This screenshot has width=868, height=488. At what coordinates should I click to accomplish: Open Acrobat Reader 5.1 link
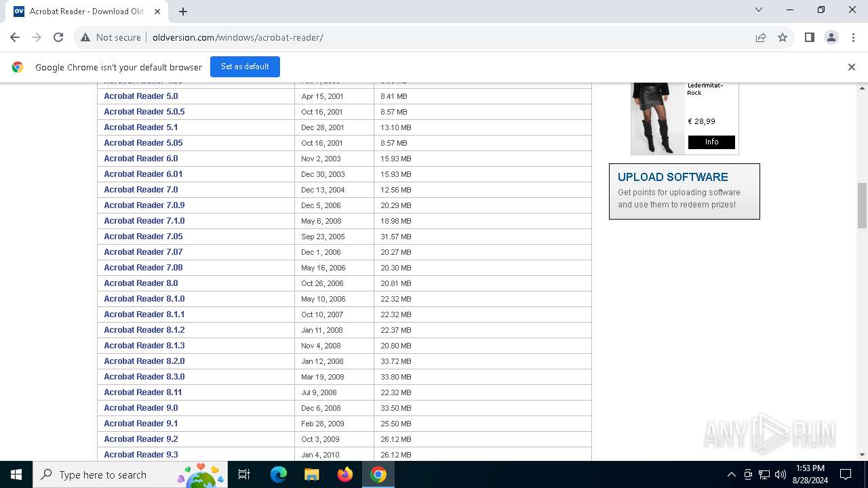click(140, 127)
